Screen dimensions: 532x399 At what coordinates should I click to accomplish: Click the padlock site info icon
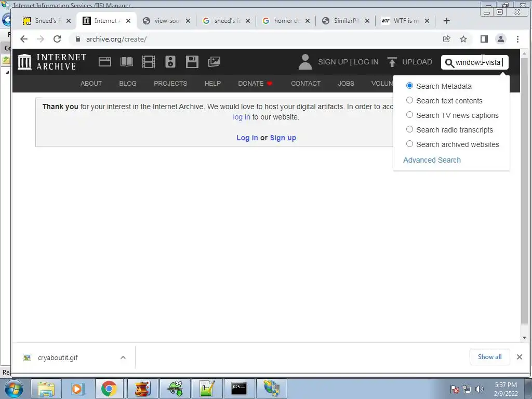(x=78, y=39)
